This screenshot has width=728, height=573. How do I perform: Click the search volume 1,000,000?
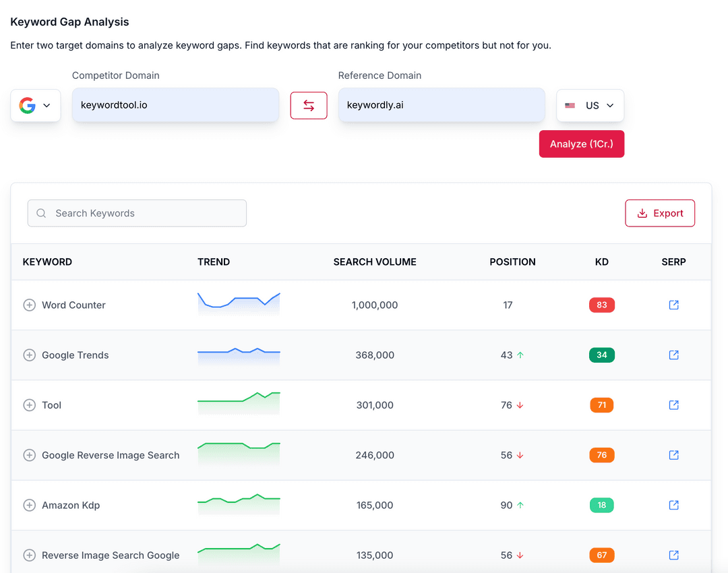coord(375,305)
